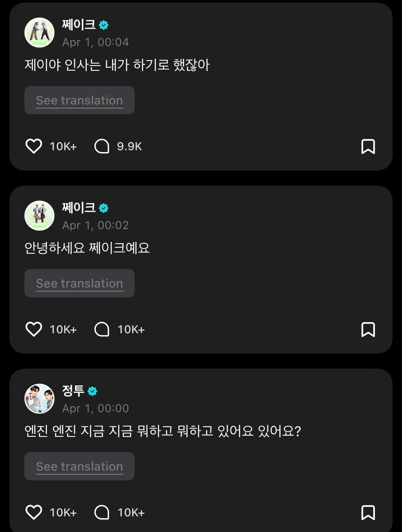Tap username 쩨이크 on the 00:04 post

79,25
